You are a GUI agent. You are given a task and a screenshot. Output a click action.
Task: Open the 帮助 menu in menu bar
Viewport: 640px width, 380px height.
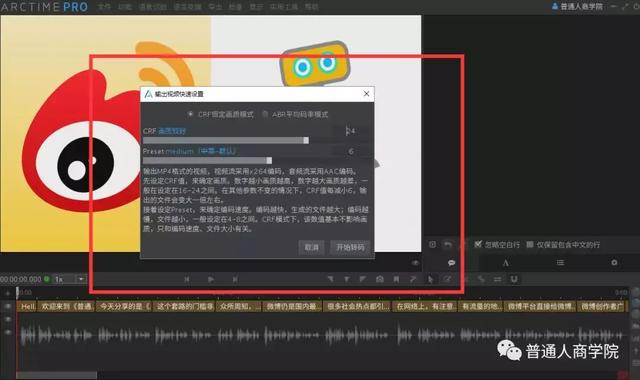pos(311,7)
